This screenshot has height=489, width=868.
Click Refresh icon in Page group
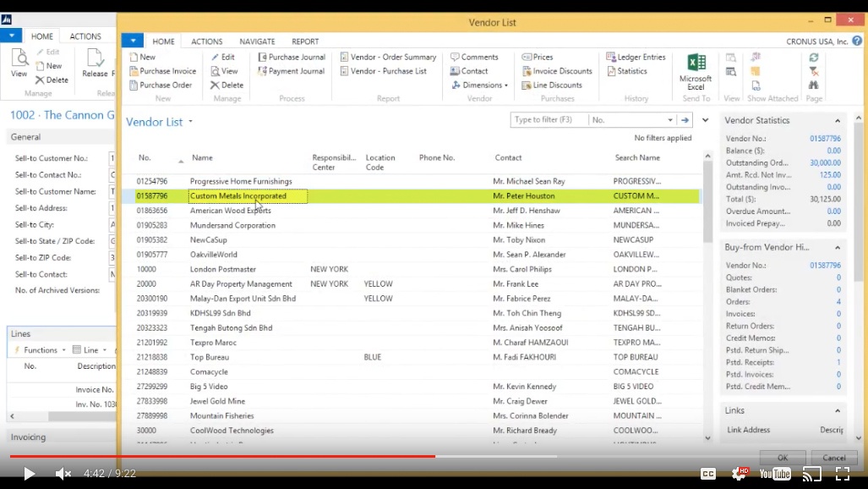[x=814, y=57]
